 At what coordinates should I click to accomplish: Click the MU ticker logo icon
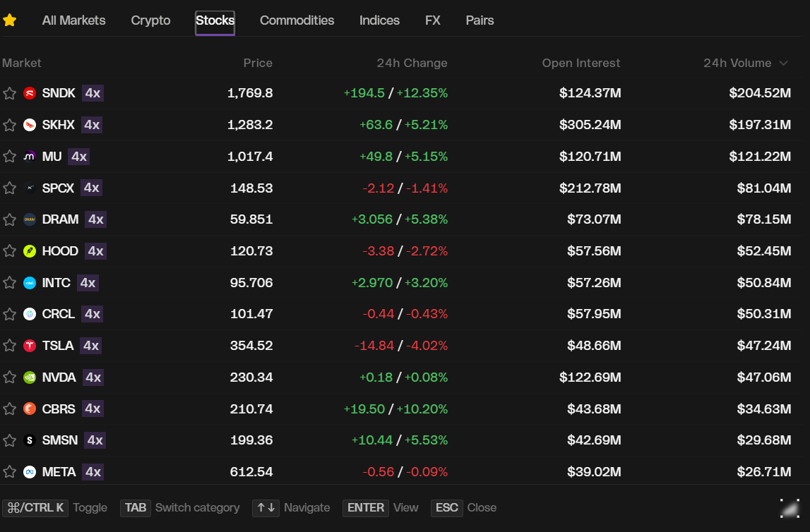[x=30, y=157]
